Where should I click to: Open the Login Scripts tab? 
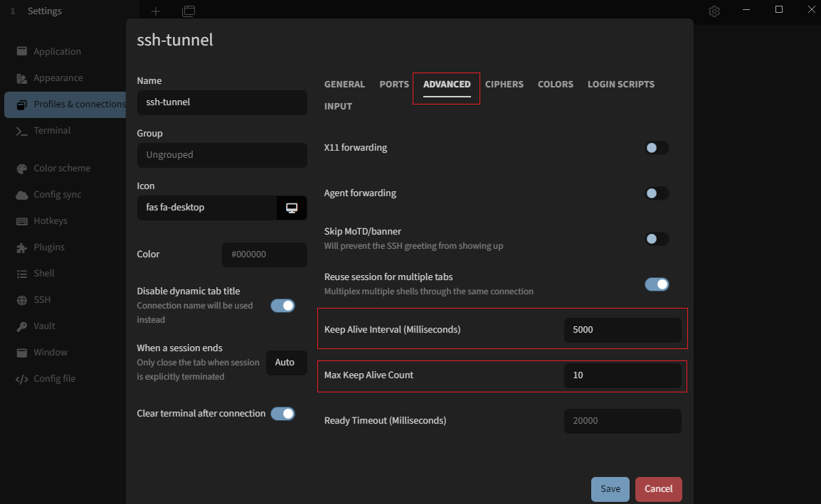[620, 84]
